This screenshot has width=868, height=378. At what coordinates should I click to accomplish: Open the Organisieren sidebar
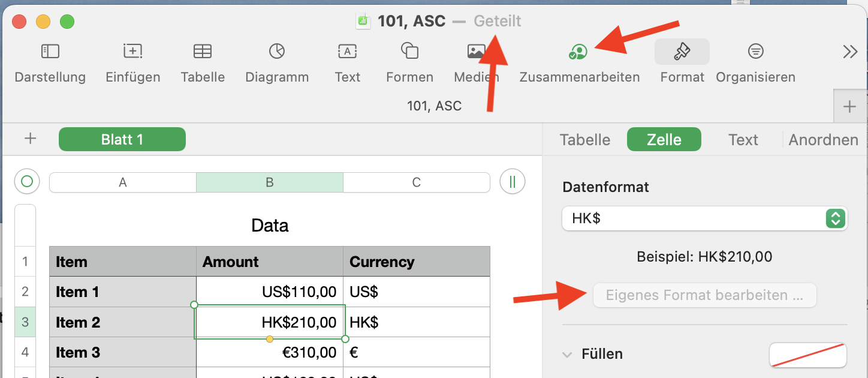[x=755, y=52]
